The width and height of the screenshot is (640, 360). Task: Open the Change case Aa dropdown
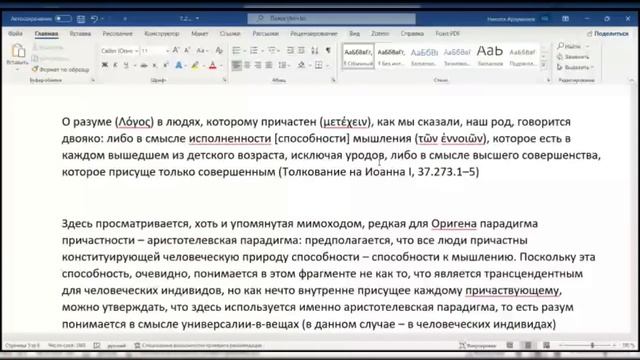click(x=202, y=51)
